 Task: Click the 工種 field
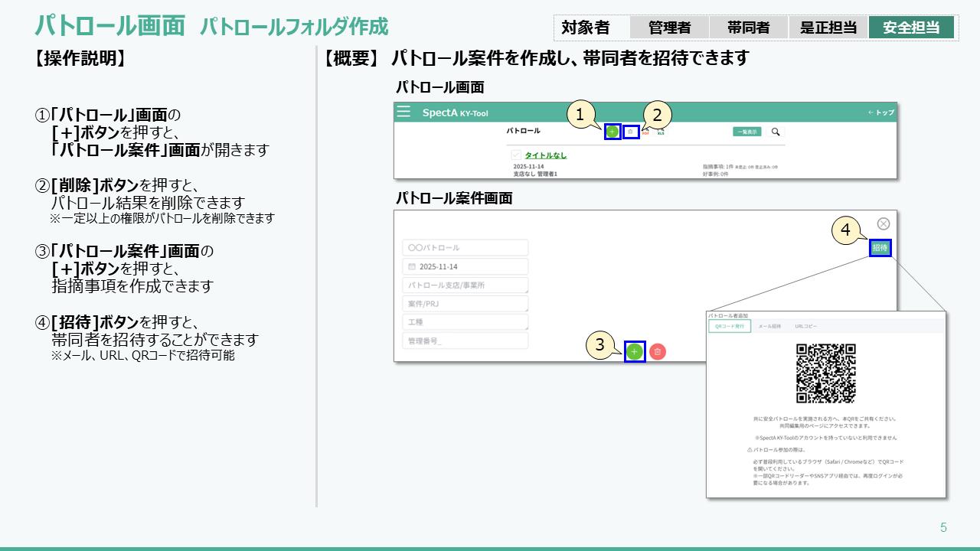click(x=465, y=322)
